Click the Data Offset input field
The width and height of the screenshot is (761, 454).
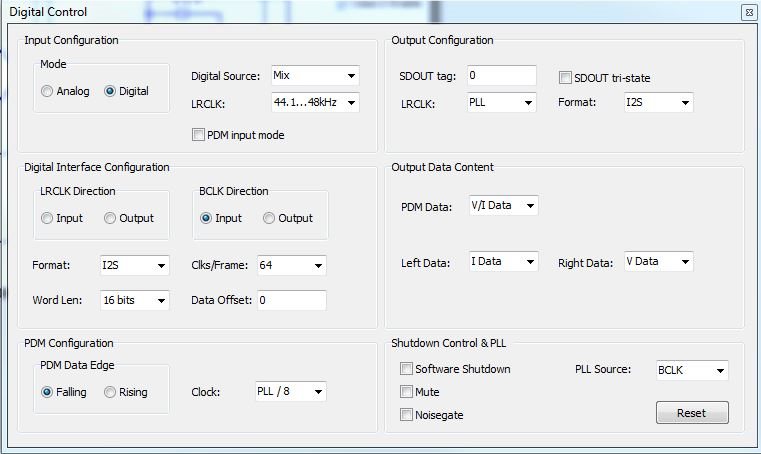(291, 300)
